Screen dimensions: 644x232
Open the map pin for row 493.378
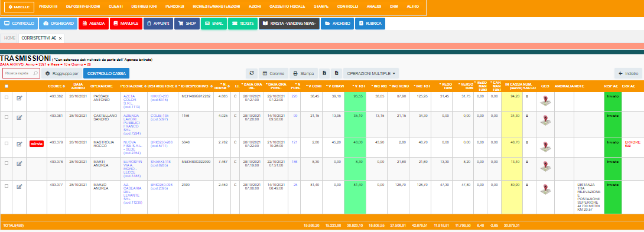[545, 166]
